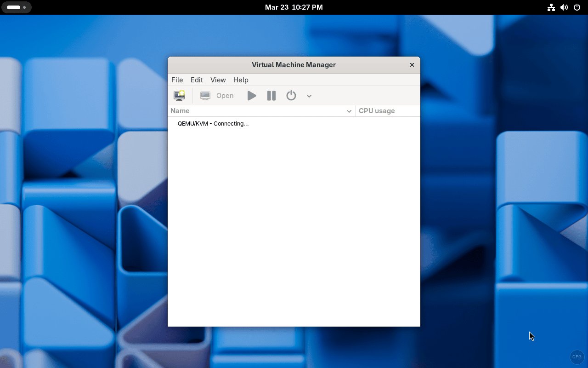Expand the shutdown options chevron
Image resolution: width=588 pixels, height=368 pixels.
click(x=309, y=96)
